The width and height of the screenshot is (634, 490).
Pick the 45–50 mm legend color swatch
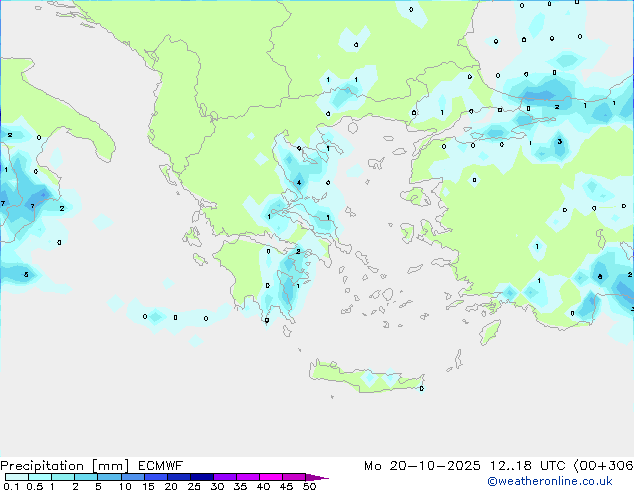[294, 477]
